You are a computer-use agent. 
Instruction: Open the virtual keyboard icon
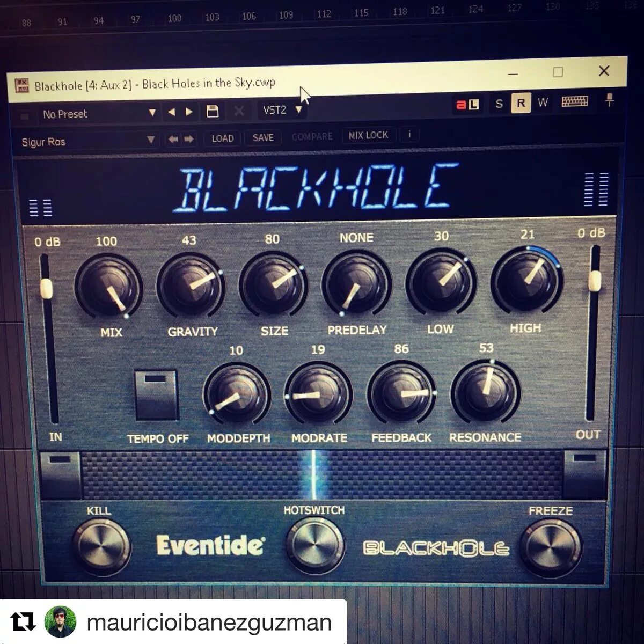[575, 101]
